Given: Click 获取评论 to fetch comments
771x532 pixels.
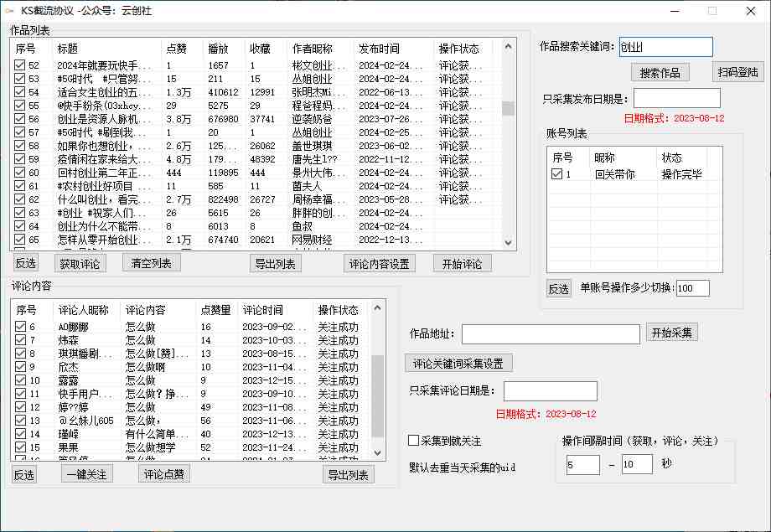Looking at the screenshot, I should click(81, 263).
